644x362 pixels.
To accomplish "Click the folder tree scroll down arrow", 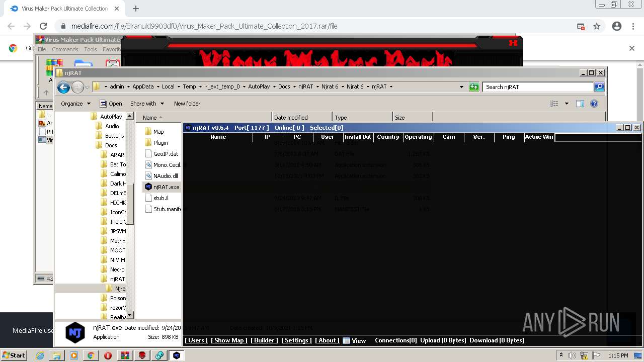I will (x=129, y=315).
